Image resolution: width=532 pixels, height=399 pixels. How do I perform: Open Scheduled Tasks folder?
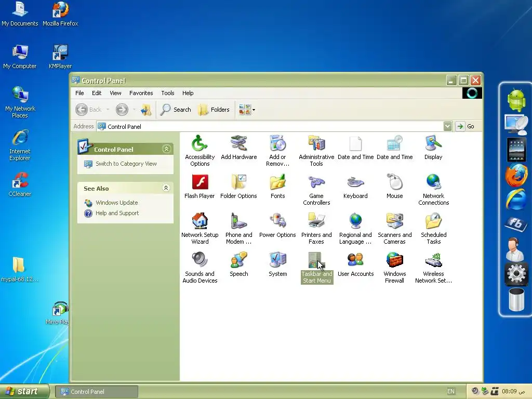point(433,229)
